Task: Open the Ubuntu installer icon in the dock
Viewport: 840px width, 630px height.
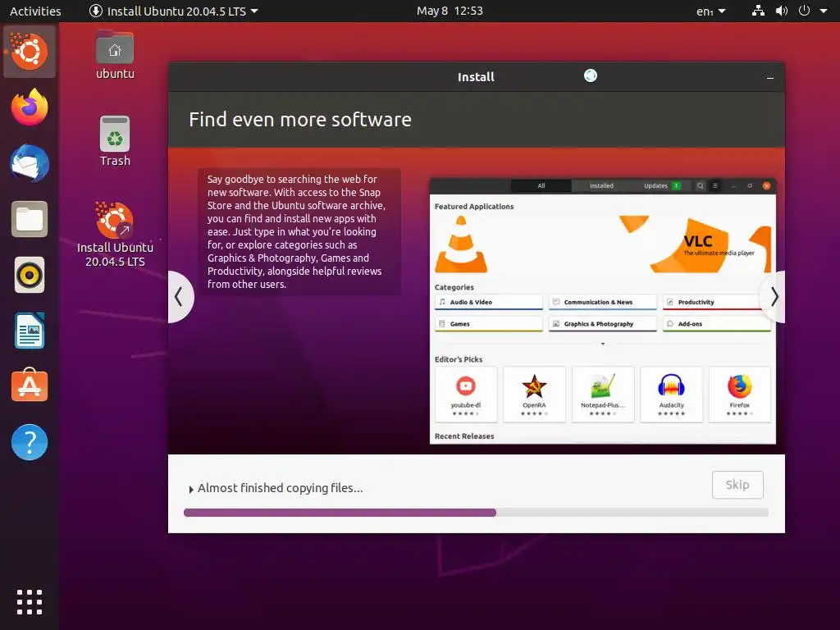Action: [x=30, y=52]
